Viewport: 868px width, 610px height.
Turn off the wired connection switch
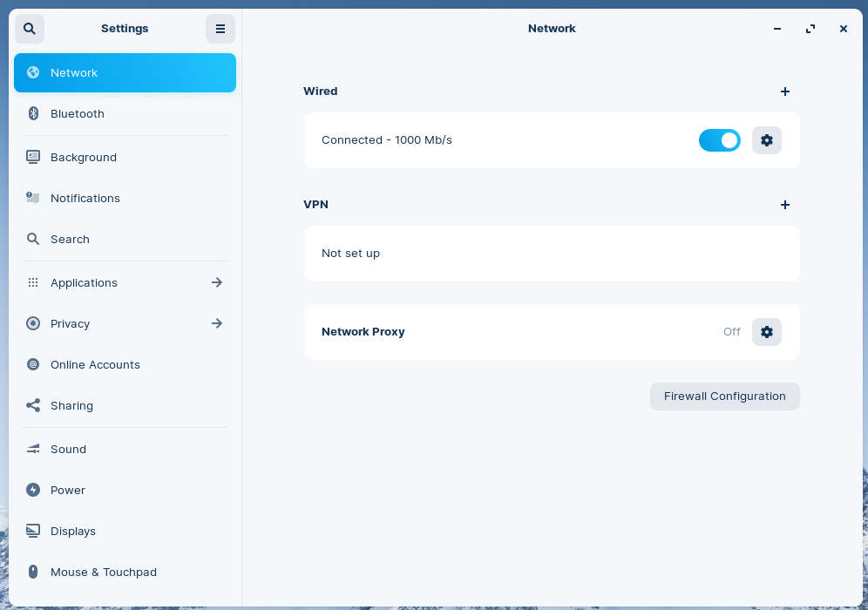(720, 140)
